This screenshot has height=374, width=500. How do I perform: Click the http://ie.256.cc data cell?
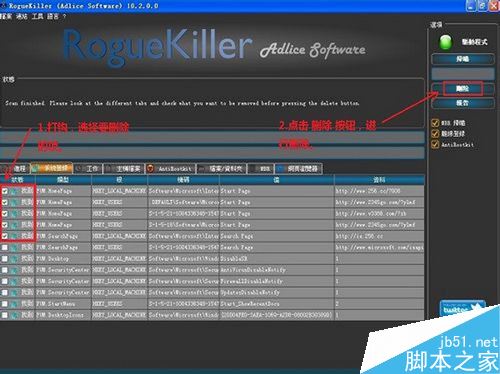pyautogui.click(x=379, y=236)
